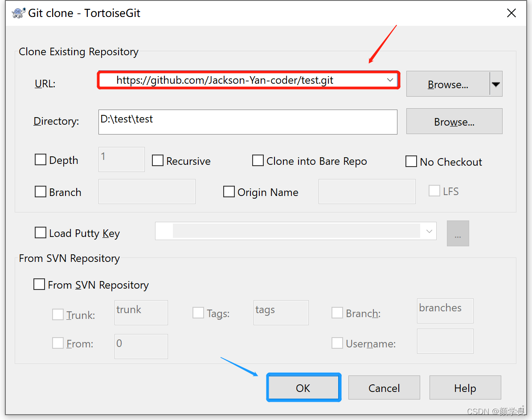Click the ellipsis button for Putty key
Screen dimensions: 532x420
[x=458, y=233]
